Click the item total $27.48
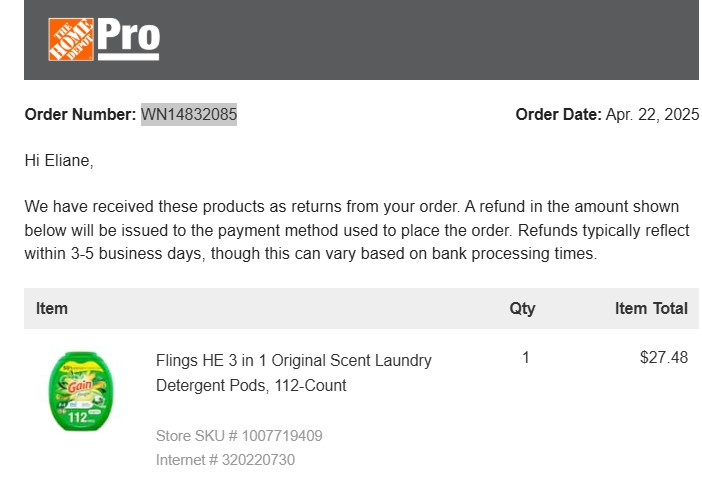The height and width of the screenshot is (498, 702). pos(663,357)
